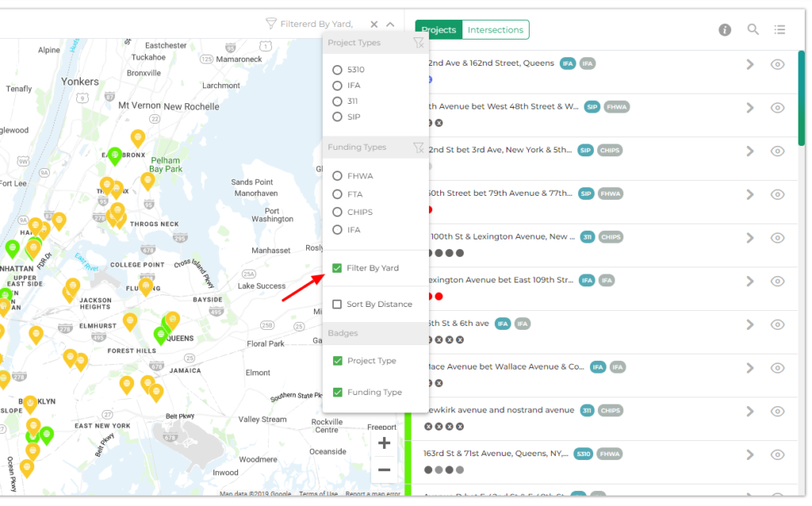This screenshot has height=506, width=812.
Task: Expand the 163rd St & 71st Avenue project
Action: [749, 454]
